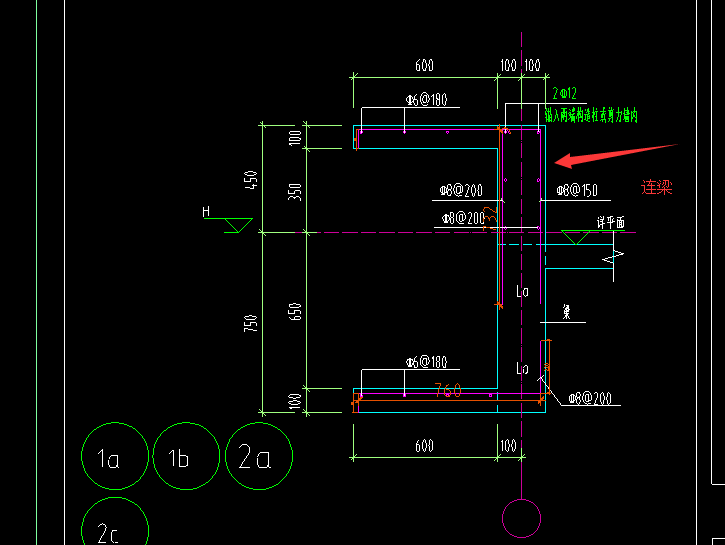Click the 450 vertical dimension text
725x545 pixels.
pos(251,180)
